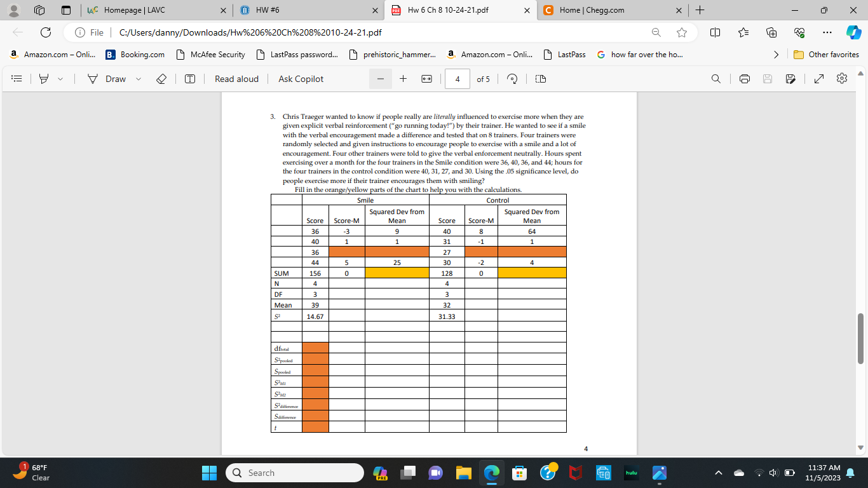The height and width of the screenshot is (488, 868).
Task: Toggle split screen view
Action: pos(715,32)
